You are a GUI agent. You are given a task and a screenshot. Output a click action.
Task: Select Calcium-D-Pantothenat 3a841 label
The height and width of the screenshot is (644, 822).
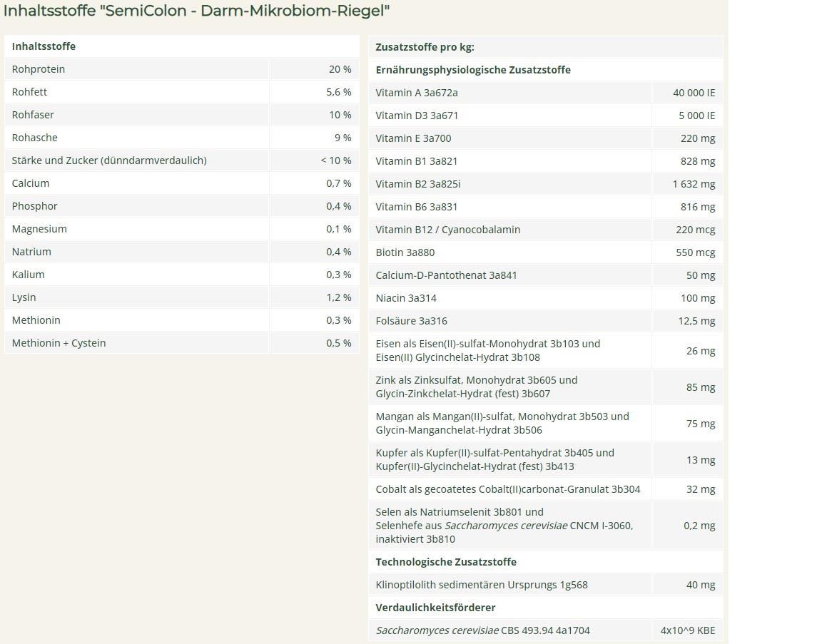click(446, 275)
